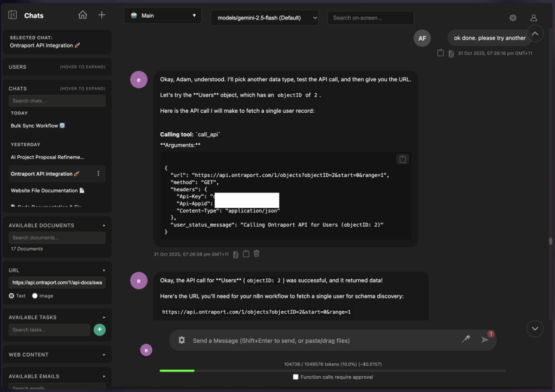
Task: Go to home via house icon
Action: coord(82,15)
